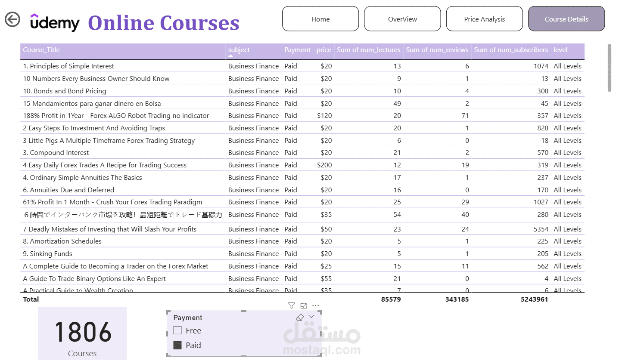Click the focus mode icon above slicer
Viewport: 644px width, 364px height.
point(304,305)
